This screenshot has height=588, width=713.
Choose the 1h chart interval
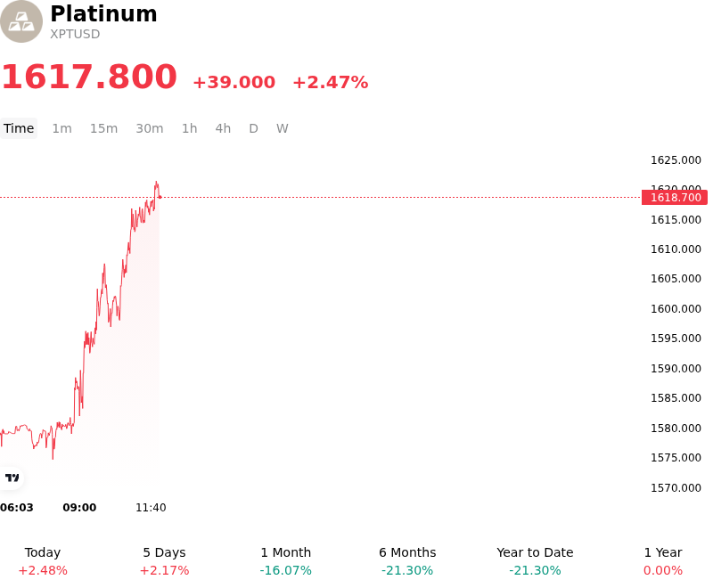(x=189, y=128)
